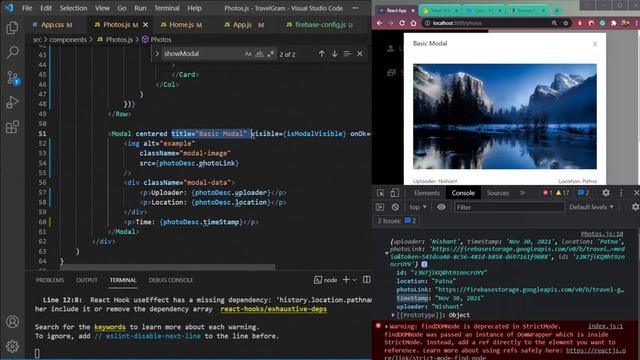Switch to the Home.js editor tab
The image size is (640, 360).
pyautogui.click(x=181, y=25)
